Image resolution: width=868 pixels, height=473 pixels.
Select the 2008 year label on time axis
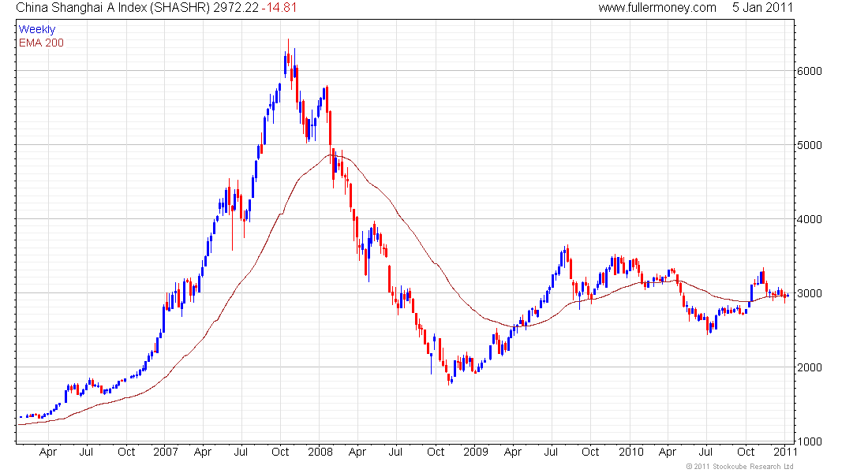point(320,452)
